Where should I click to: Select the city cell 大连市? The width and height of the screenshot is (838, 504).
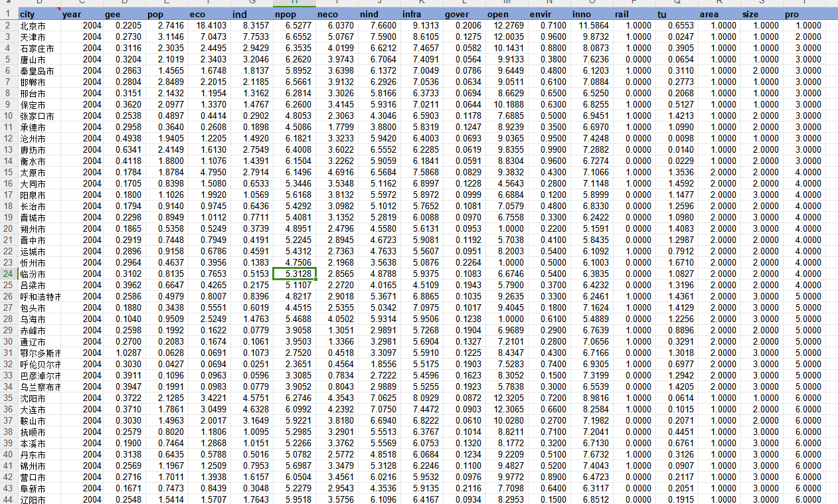(39, 409)
